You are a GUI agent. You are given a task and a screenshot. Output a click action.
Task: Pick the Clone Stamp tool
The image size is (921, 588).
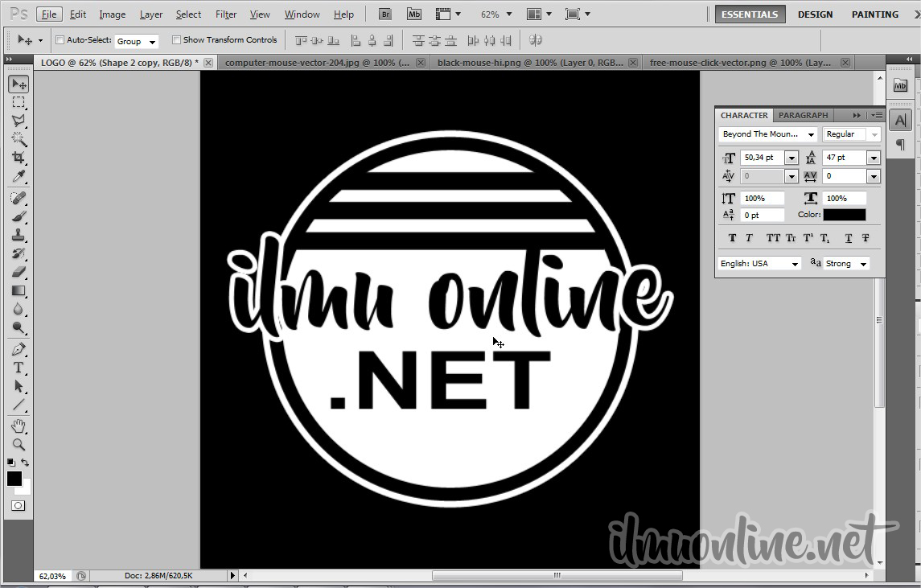(x=19, y=235)
